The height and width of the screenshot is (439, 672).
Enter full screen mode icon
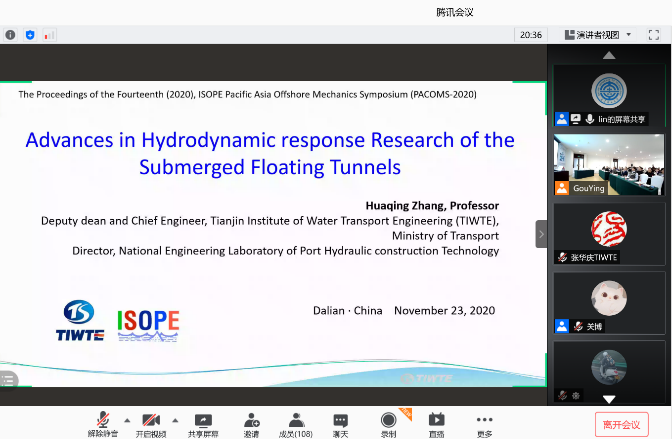click(x=654, y=34)
